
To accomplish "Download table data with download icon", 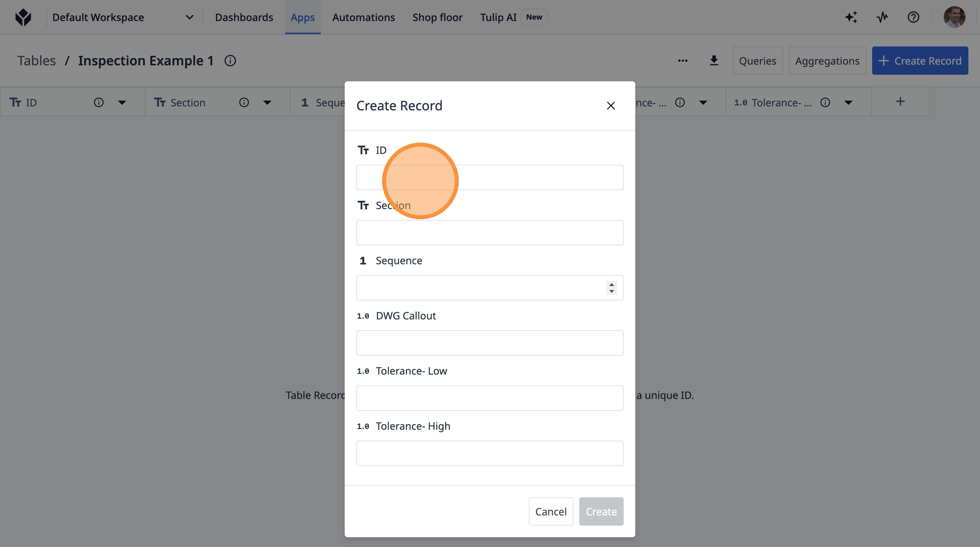I will (x=714, y=61).
